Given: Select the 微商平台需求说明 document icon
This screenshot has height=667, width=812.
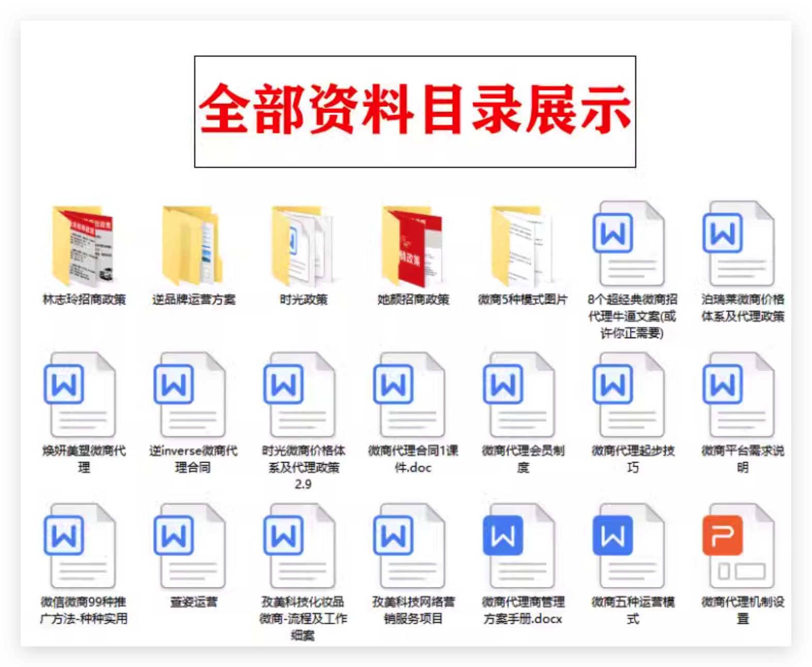Looking at the screenshot, I should pos(739,395).
